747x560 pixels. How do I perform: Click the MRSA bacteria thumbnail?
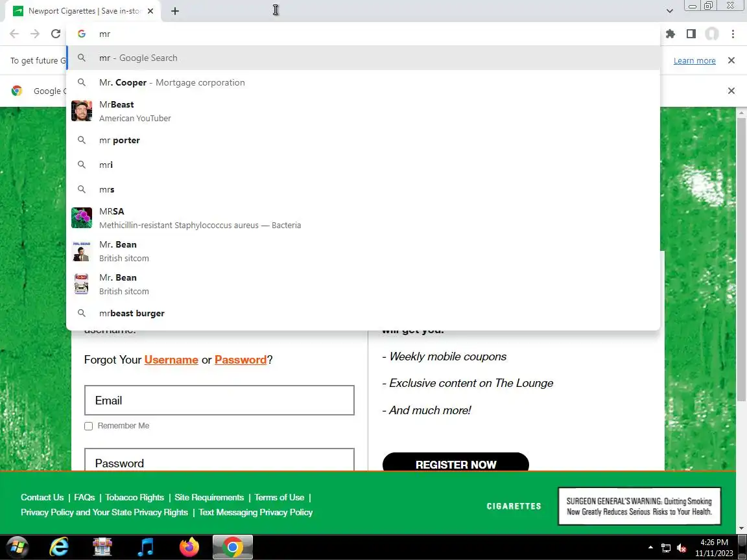click(x=82, y=218)
